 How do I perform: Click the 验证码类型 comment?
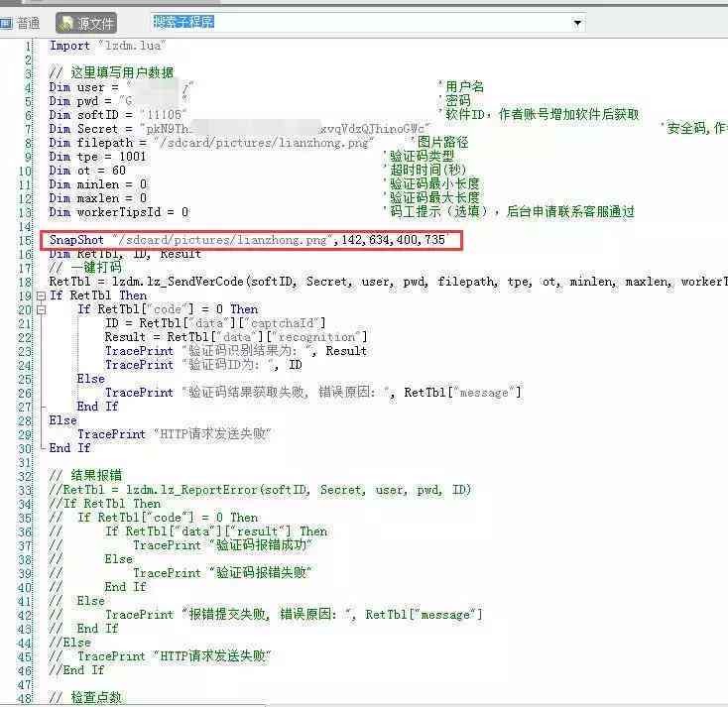click(x=419, y=156)
